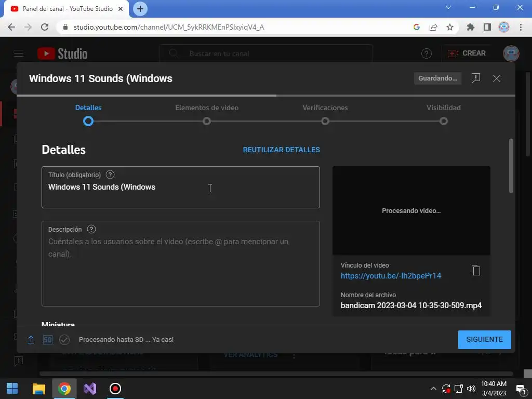
Task: Open the Chrome extensions puzzle icon
Action: (470, 27)
